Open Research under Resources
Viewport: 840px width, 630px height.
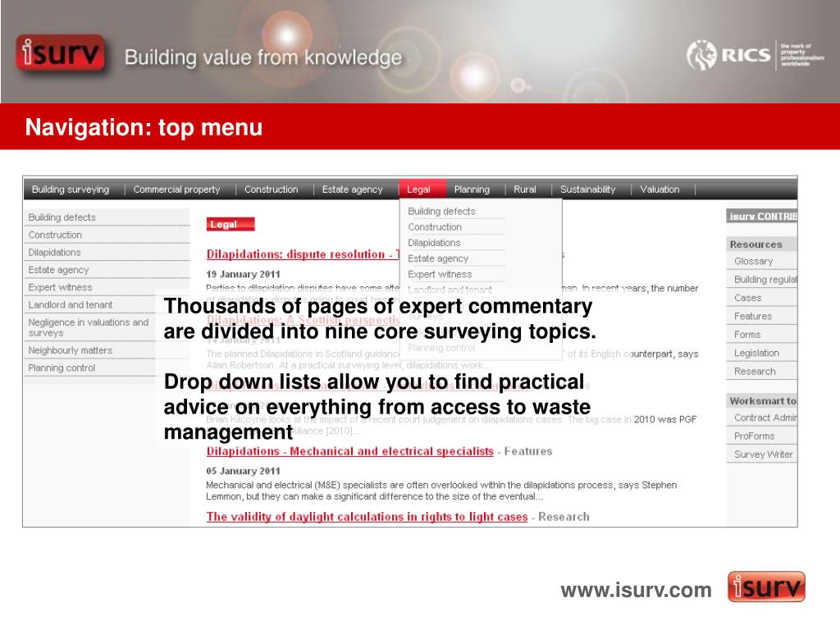762,371
